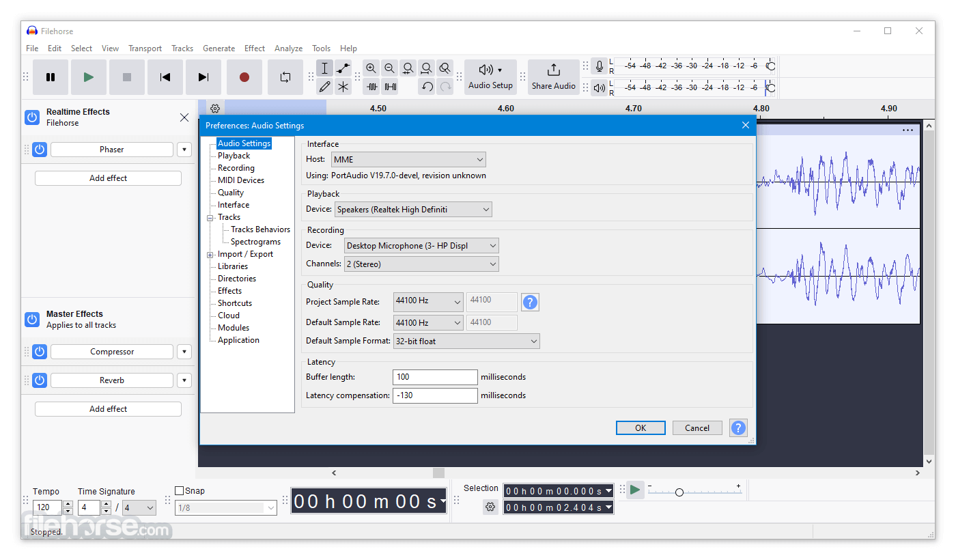The image size is (956, 560).
Task: Toggle the Reverb effect power button
Action: pyautogui.click(x=40, y=380)
